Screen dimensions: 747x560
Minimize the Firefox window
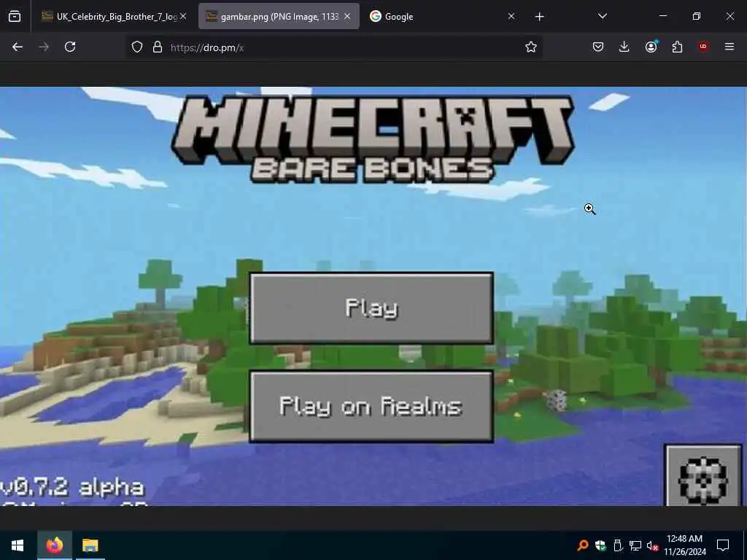tap(662, 16)
